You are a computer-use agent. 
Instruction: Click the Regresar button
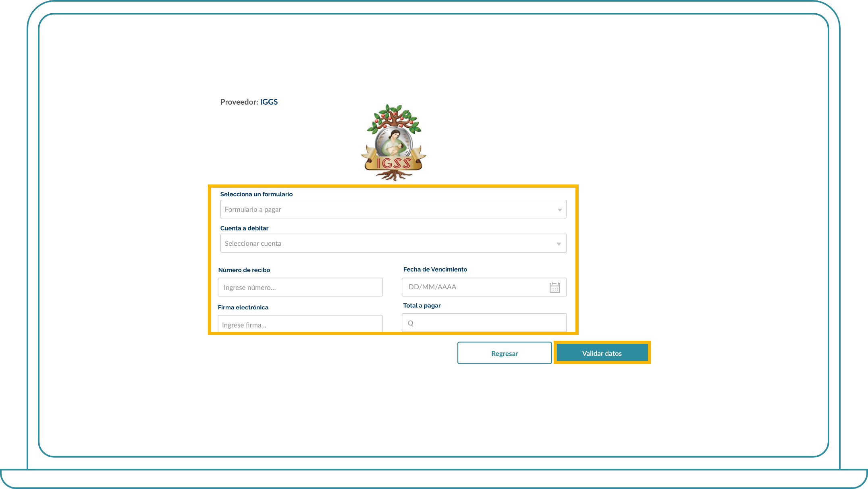tap(505, 353)
